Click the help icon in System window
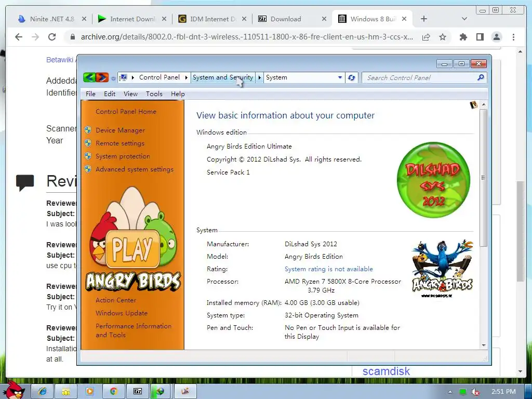This screenshot has height=399, width=532. pyautogui.click(x=474, y=105)
